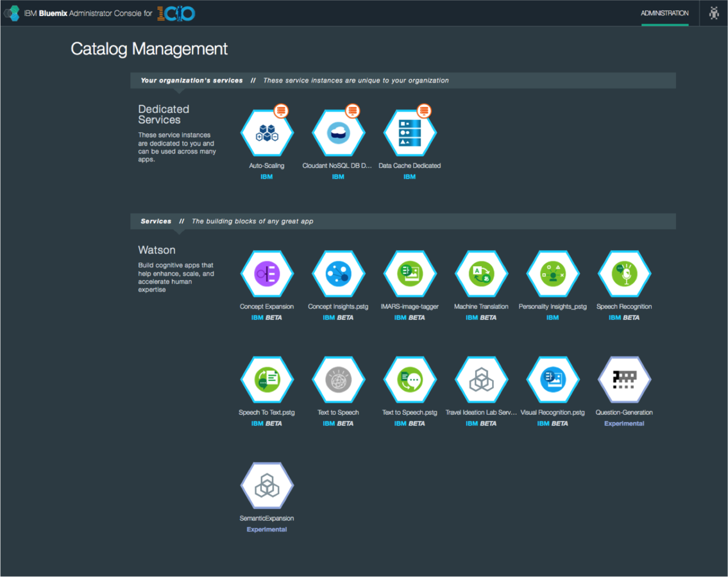Click Experimental tag under SemanticExpansion
This screenshot has height=577, width=728.
(x=266, y=529)
